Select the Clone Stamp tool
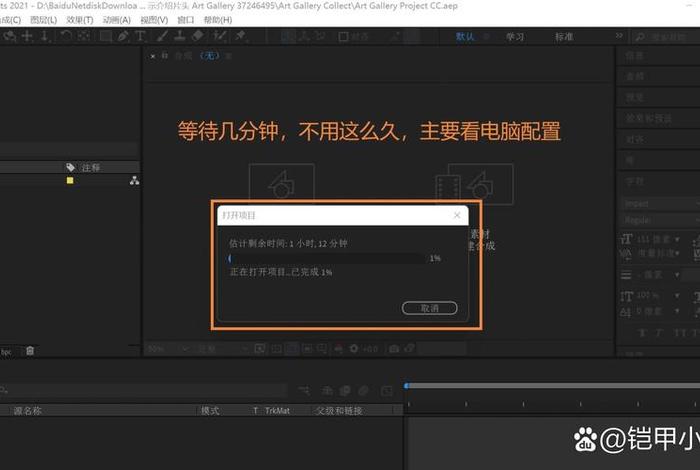Screen dimensions: 700x470 click(x=180, y=36)
